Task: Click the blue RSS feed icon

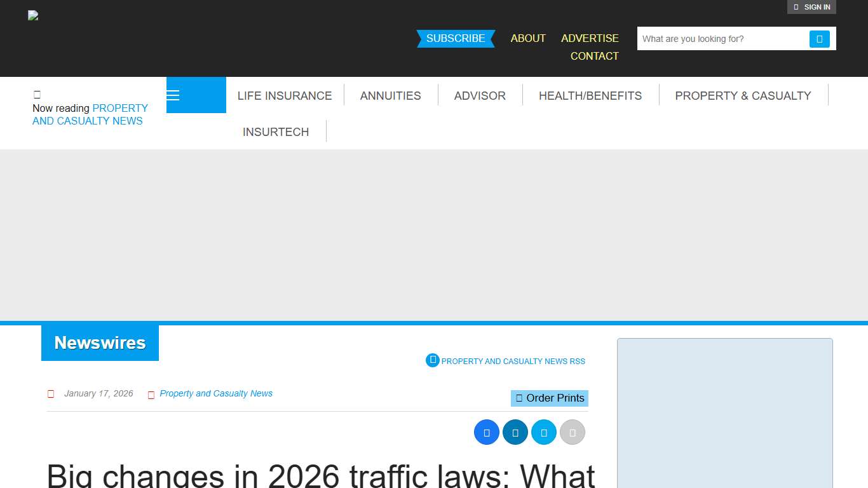Action: 432,360
